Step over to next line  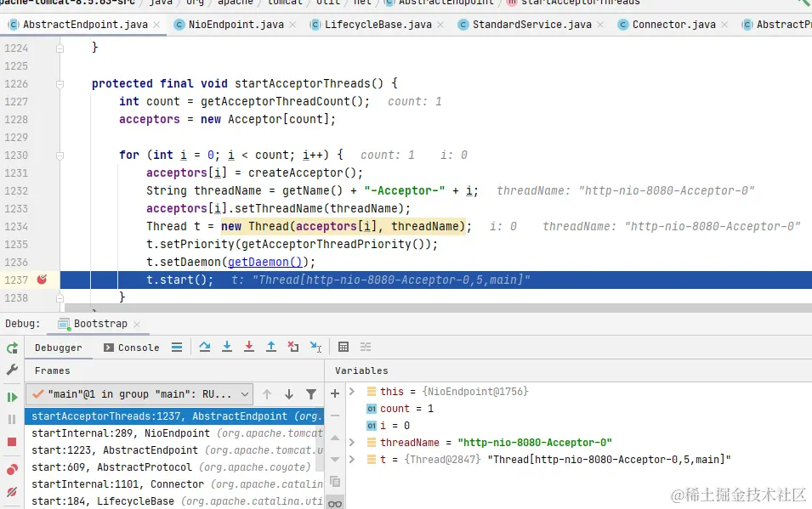(x=205, y=347)
